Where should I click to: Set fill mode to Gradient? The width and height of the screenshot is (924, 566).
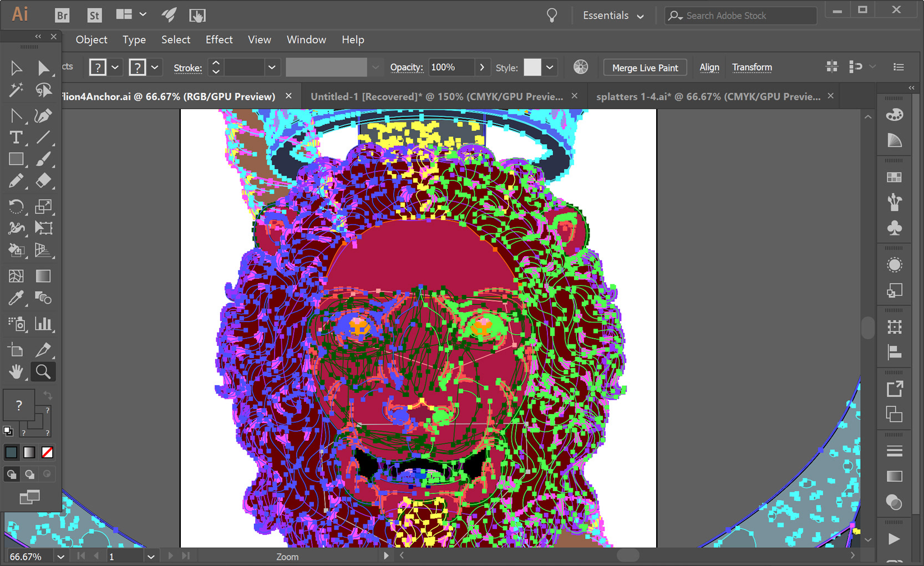29,452
